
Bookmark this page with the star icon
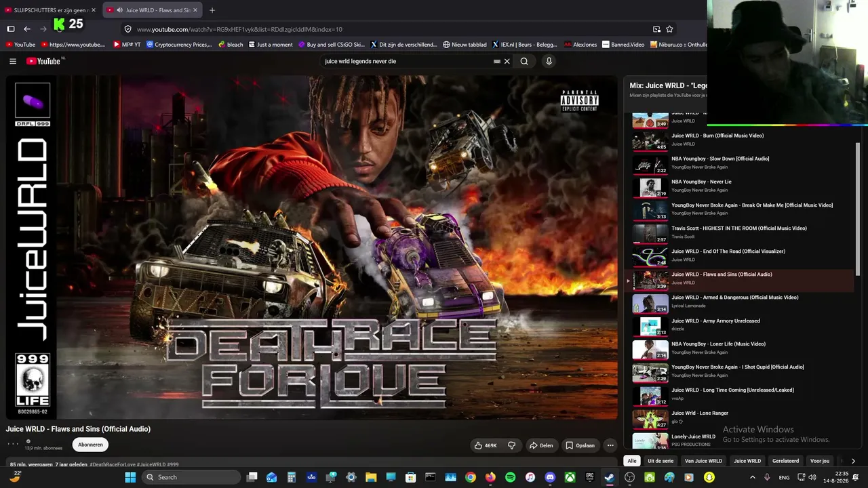669,29
